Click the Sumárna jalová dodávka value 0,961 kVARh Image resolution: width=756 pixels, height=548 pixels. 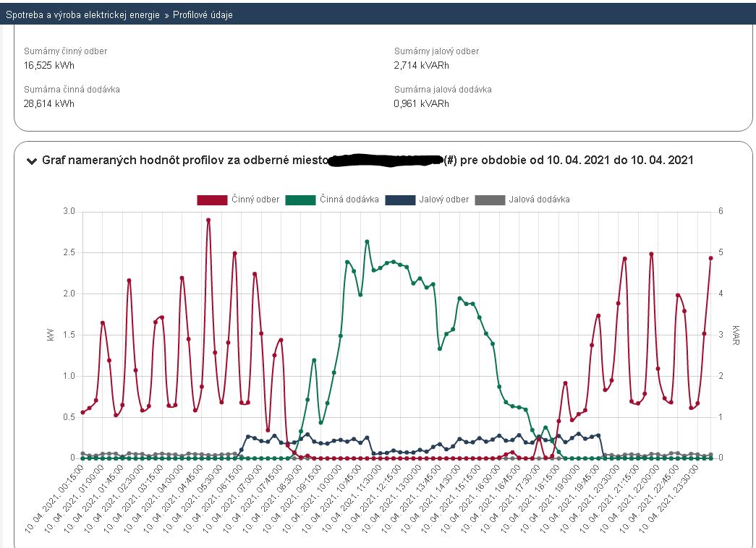[x=421, y=103]
